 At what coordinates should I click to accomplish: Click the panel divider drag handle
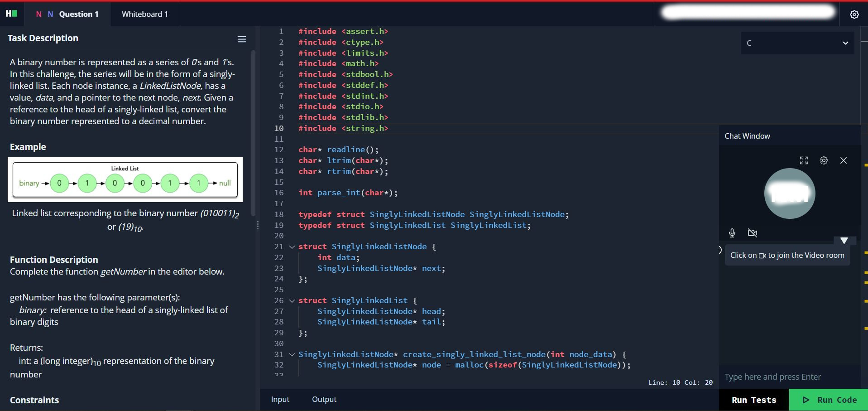(258, 225)
